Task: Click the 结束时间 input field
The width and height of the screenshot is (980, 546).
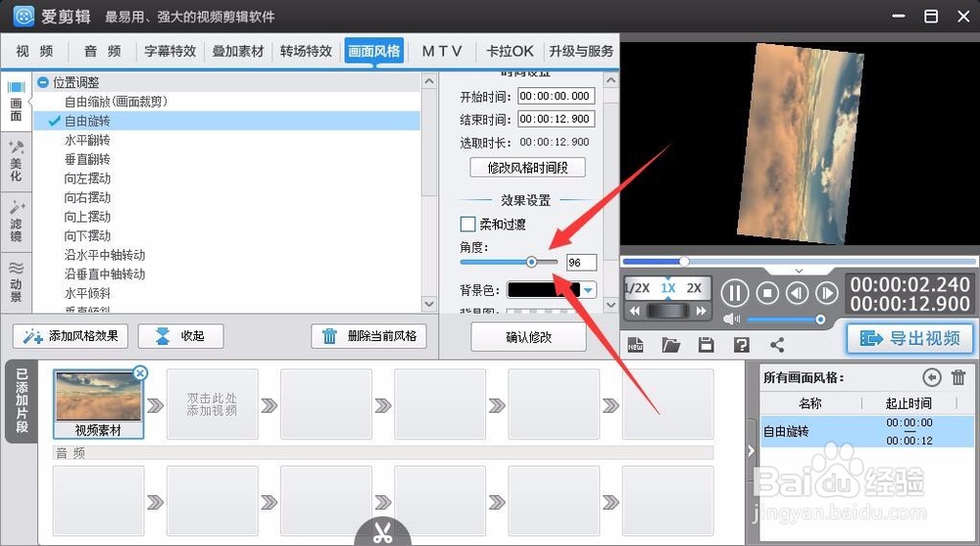Action: [556, 119]
